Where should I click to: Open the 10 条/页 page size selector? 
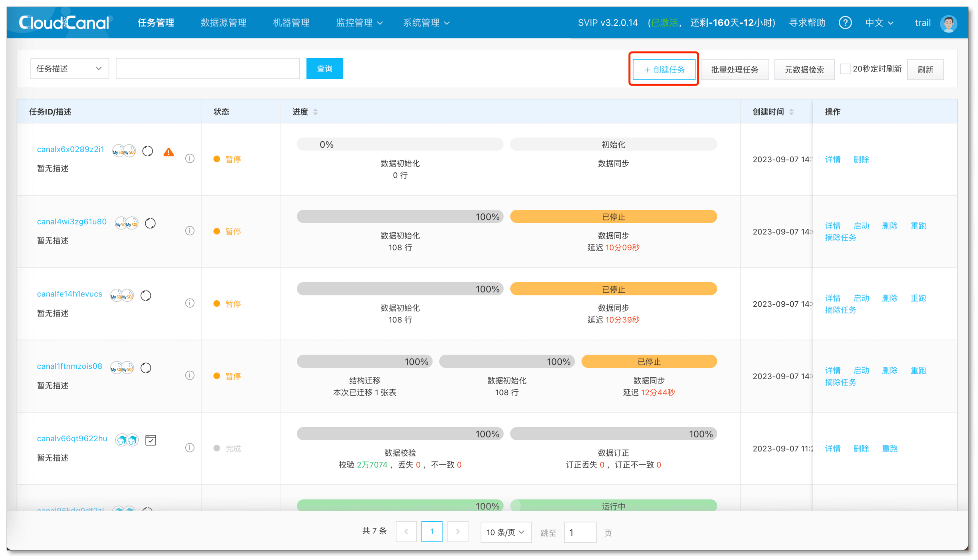click(505, 532)
